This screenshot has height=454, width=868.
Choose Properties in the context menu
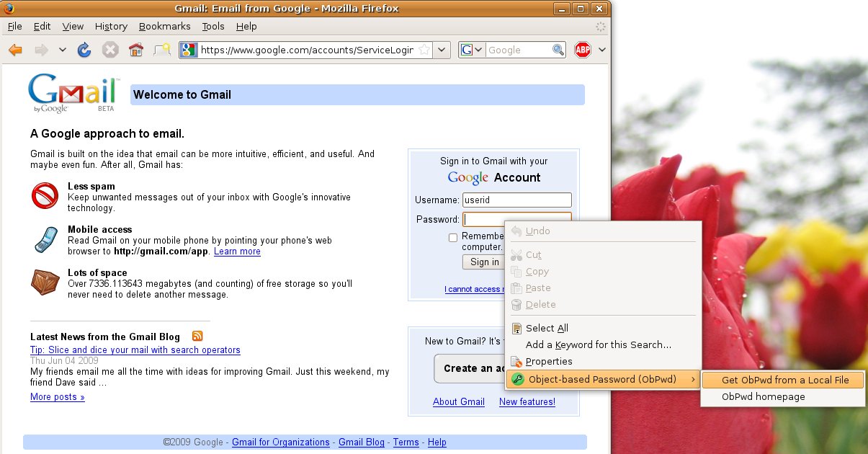point(604,361)
